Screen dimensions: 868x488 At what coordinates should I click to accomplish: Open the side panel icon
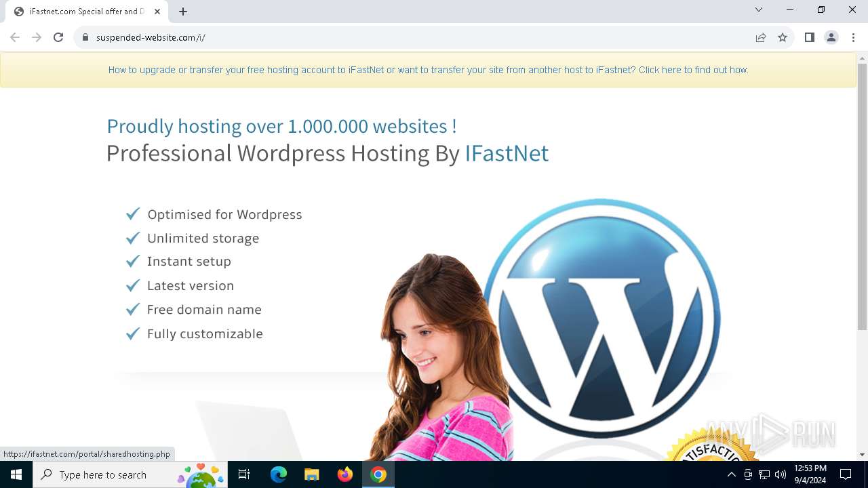click(809, 37)
